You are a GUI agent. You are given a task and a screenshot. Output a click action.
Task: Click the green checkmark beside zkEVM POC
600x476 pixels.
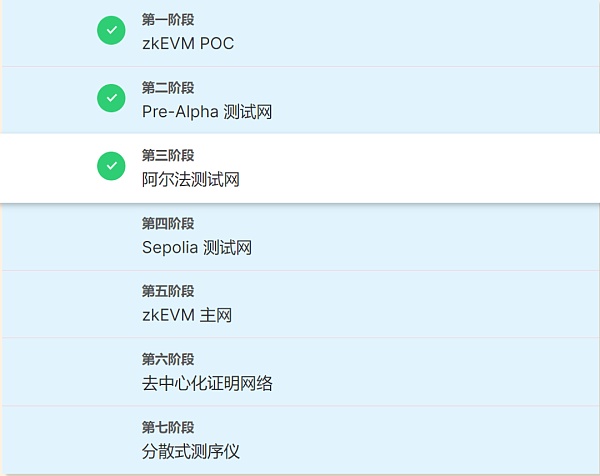(111, 31)
